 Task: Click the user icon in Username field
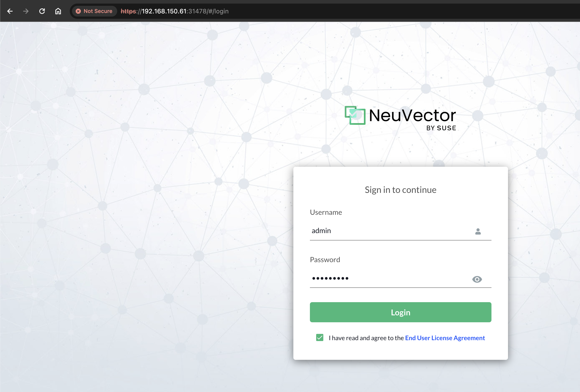click(478, 231)
